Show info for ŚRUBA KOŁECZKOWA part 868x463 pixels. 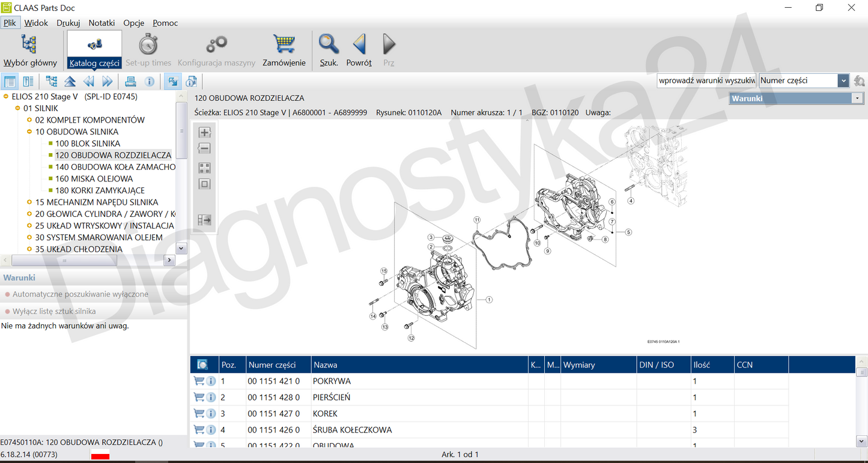(x=211, y=430)
